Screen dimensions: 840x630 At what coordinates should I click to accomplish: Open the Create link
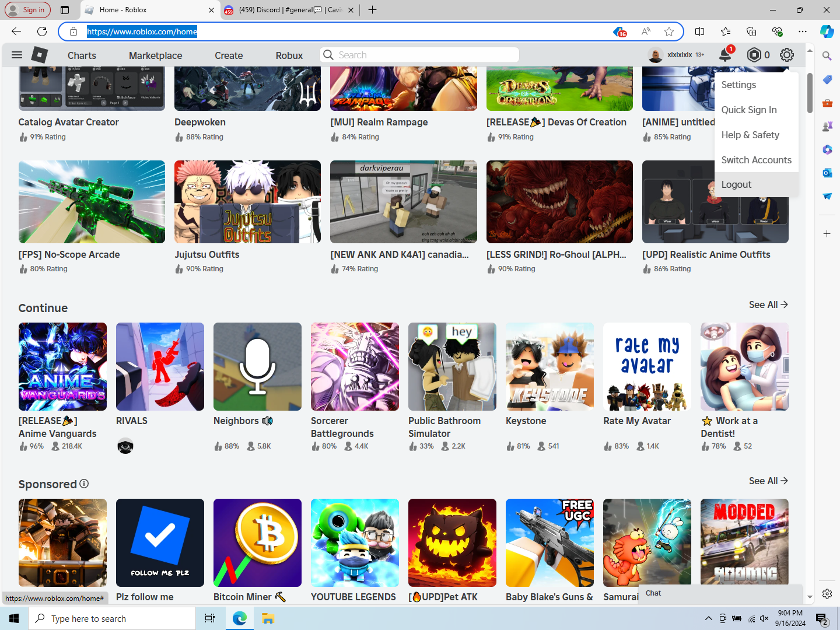[229, 55]
